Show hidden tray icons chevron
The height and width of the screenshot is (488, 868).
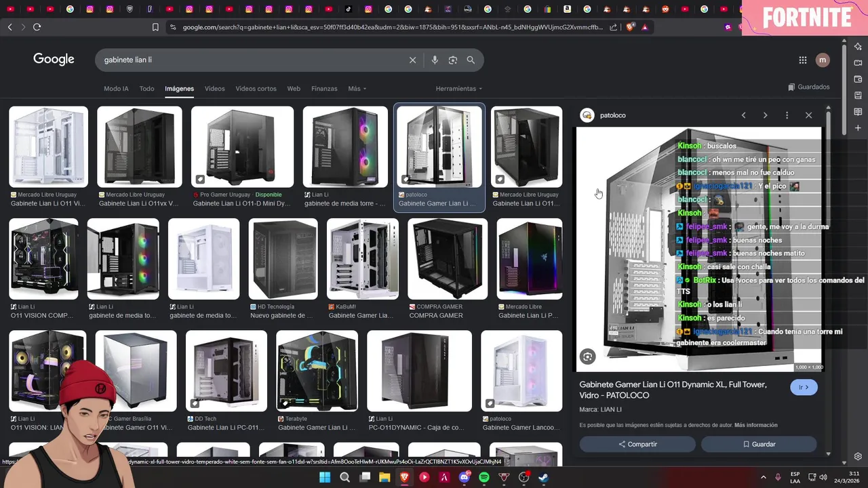click(763, 477)
